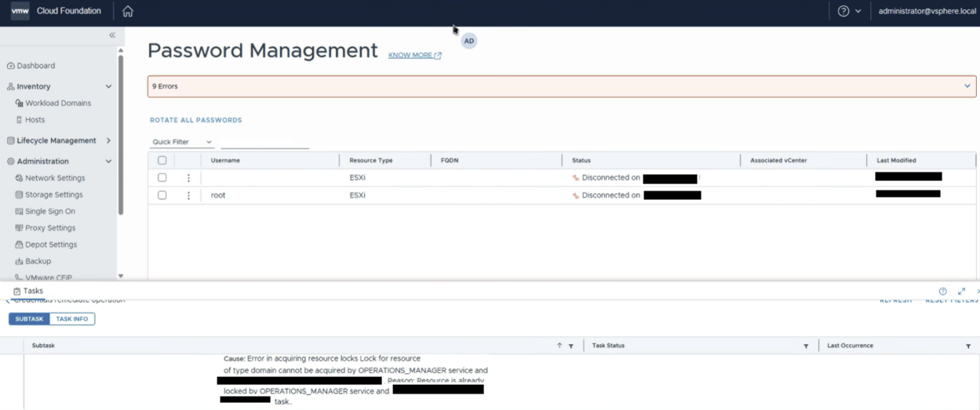Switch to the Task Info tab

click(x=72, y=319)
